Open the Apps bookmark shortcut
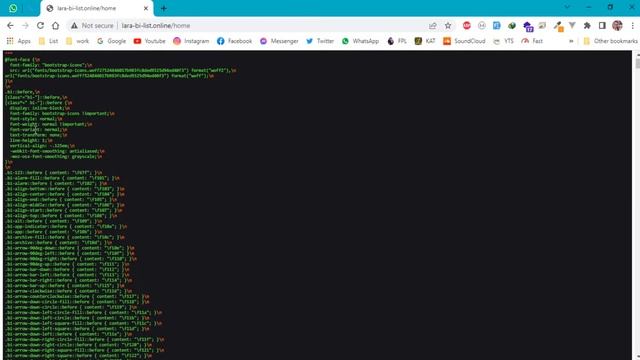The height and width of the screenshot is (360, 640). pos(19,41)
